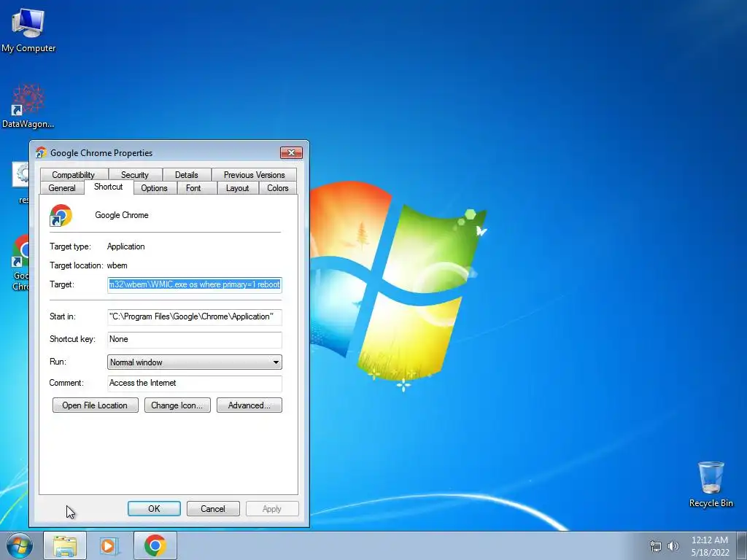The height and width of the screenshot is (560, 747).
Task: Click the Target text field
Action: coord(194,285)
